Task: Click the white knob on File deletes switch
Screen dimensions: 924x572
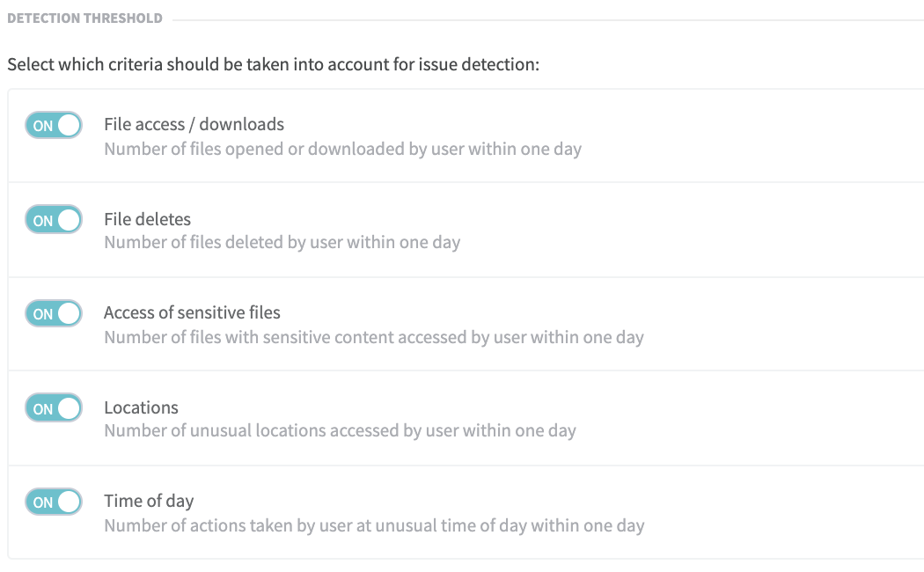Action: click(68, 220)
